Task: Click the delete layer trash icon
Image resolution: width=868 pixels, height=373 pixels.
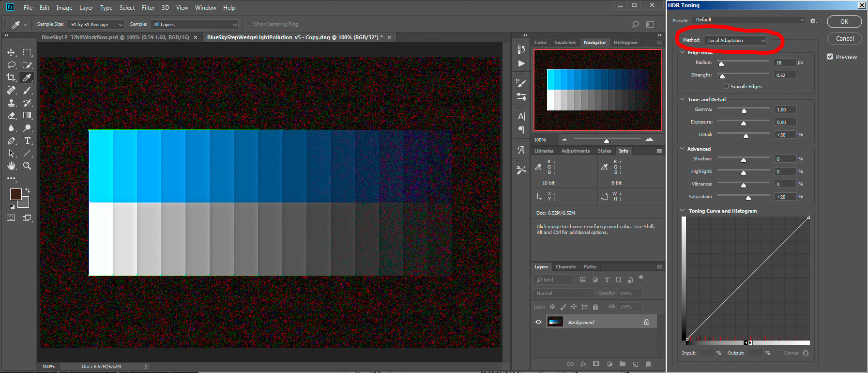Action: [x=649, y=364]
